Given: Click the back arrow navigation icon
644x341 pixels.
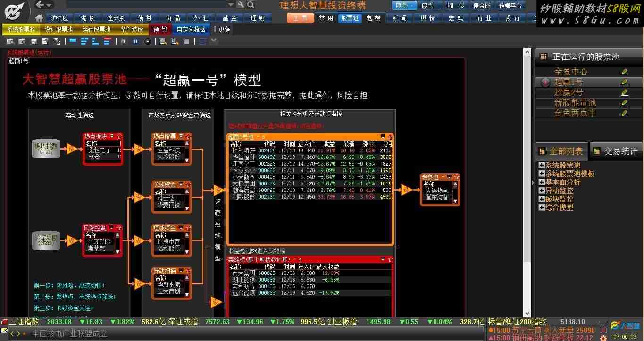Looking at the screenshot, I should tap(40, 5).
